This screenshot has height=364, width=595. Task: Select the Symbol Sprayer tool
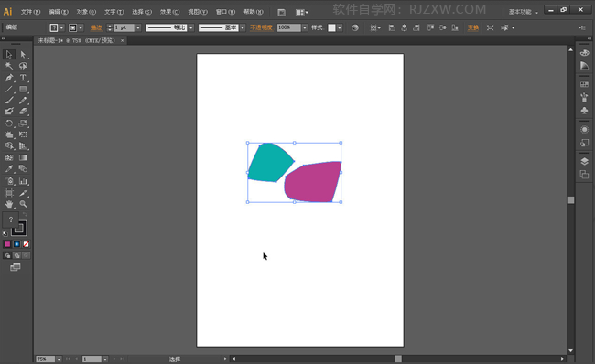click(x=9, y=181)
